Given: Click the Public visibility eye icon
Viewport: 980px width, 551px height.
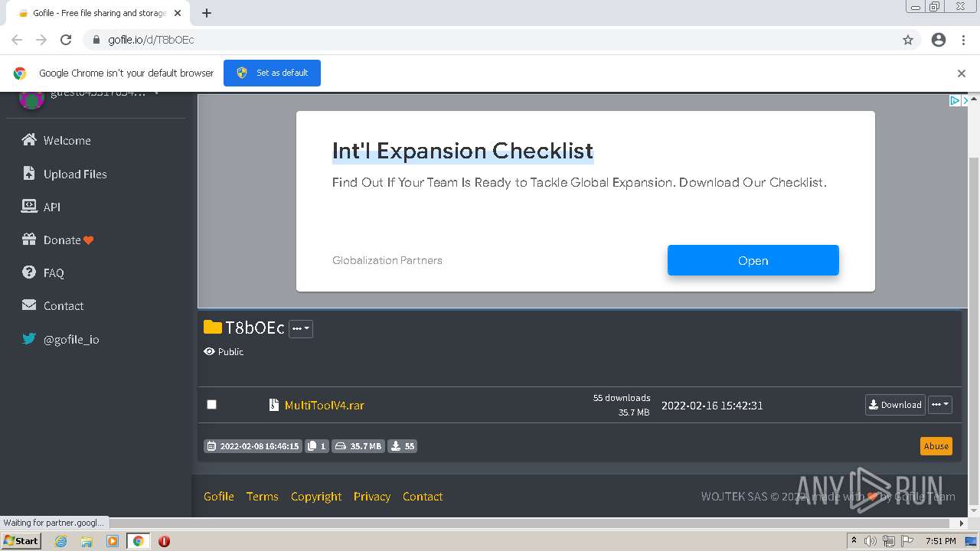Looking at the screenshot, I should (209, 351).
